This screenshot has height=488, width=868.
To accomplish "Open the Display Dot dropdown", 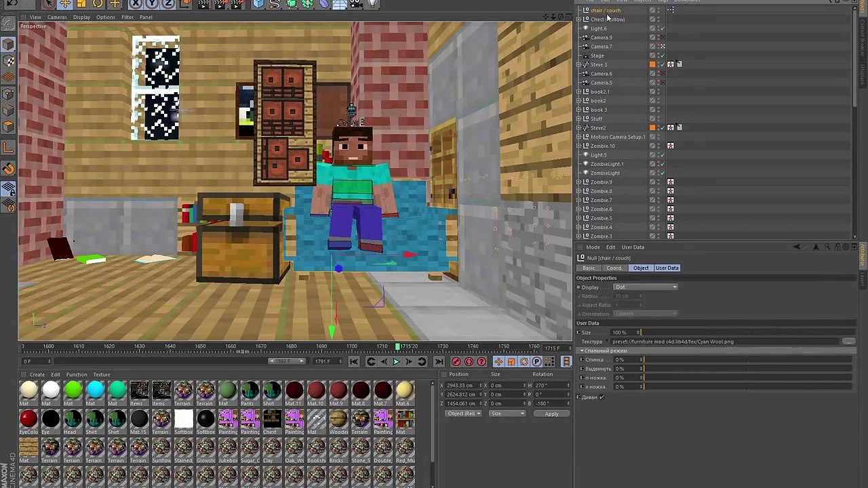I will tap(646, 287).
